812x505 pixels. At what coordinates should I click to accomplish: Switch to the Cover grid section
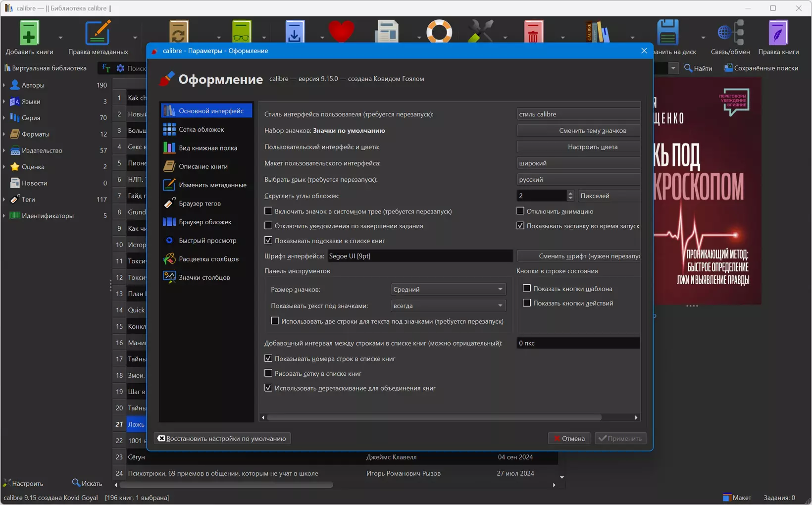pyautogui.click(x=206, y=129)
